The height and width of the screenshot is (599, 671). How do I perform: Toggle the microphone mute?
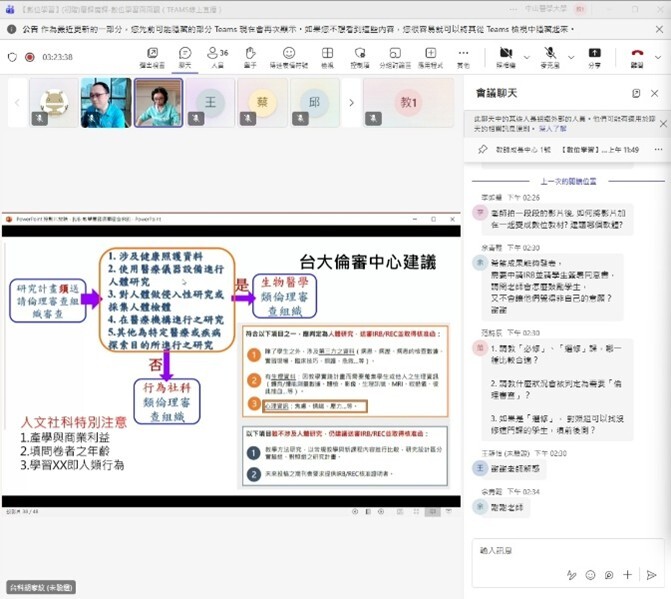(549, 53)
